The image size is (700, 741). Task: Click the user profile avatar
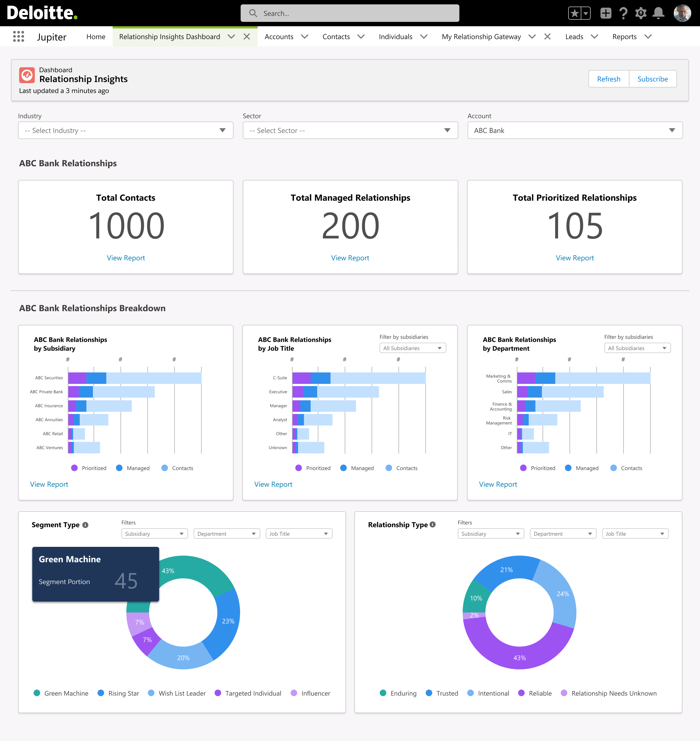[x=682, y=13]
